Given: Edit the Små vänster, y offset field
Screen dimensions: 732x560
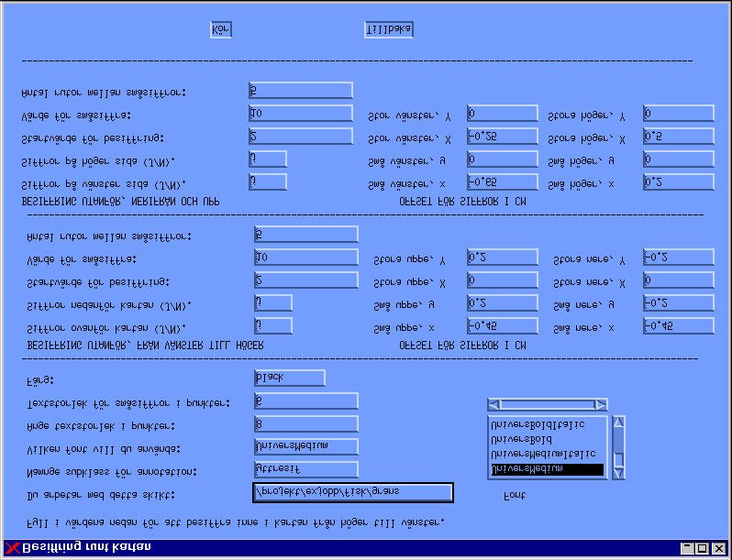Looking at the screenshot, I should (503, 159).
